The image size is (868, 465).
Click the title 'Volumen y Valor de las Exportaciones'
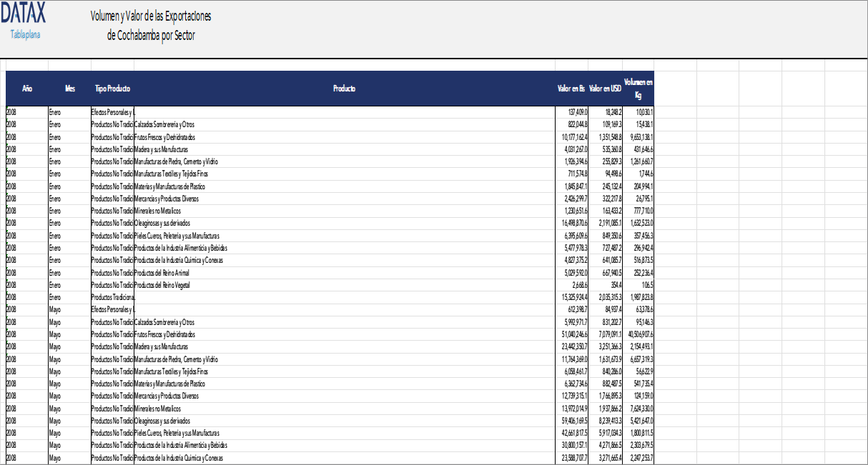(150, 16)
